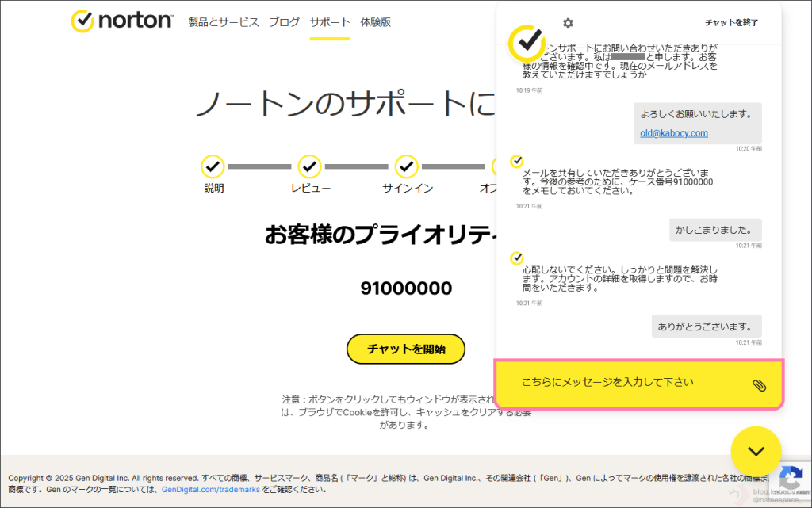Collapse chat with yellow chevron button
The width and height of the screenshot is (812, 508).
(756, 451)
